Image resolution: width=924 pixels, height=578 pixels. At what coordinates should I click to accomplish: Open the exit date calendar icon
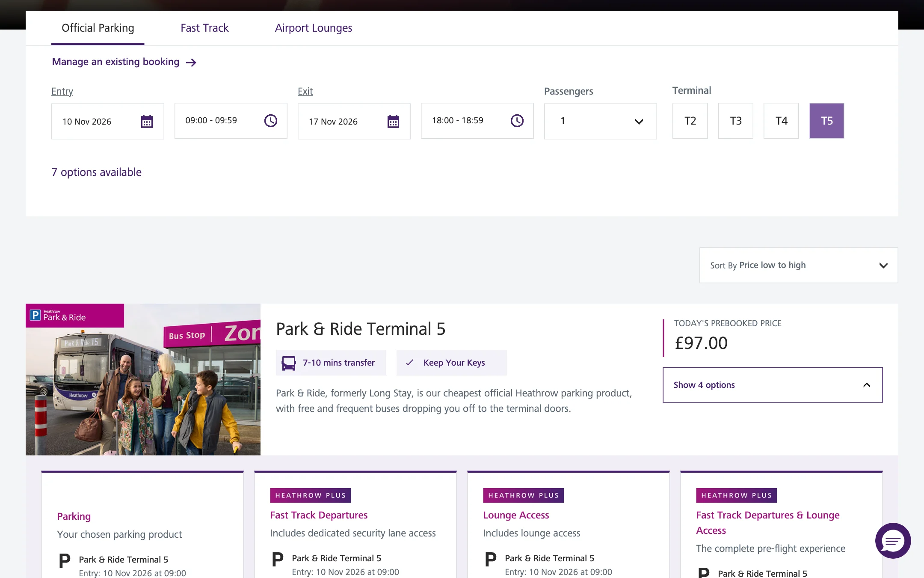click(x=393, y=121)
